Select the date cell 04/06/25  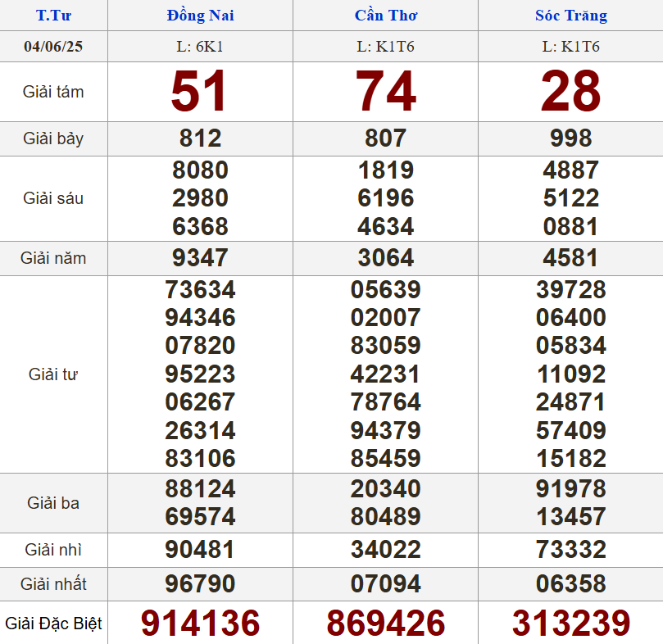(53, 46)
